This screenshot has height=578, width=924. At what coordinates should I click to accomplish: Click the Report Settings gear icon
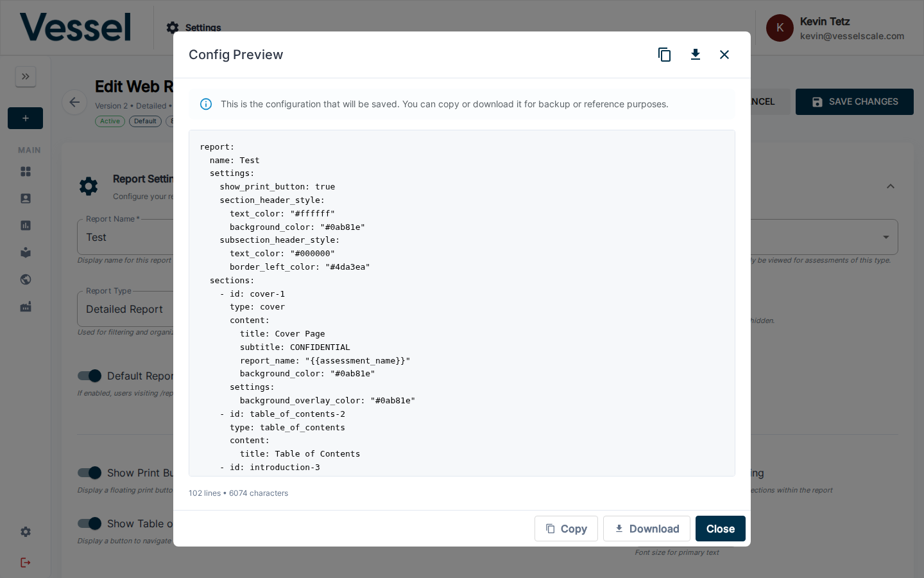coord(89,186)
